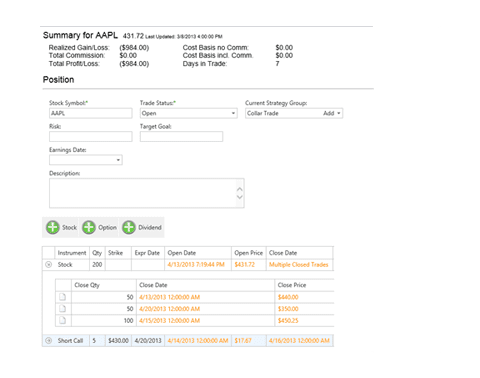This screenshot has width=480, height=378.
Task: Click the green plus Stock icon
Action: click(x=53, y=227)
